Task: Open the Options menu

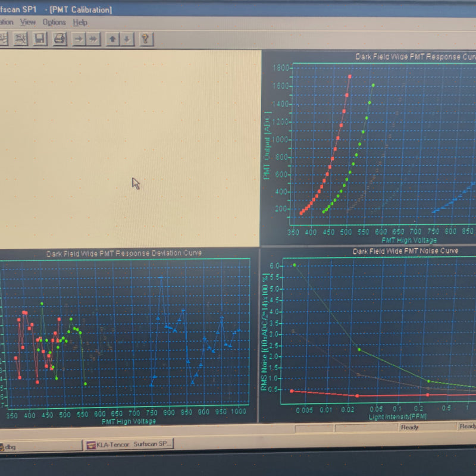Action: tap(54, 22)
